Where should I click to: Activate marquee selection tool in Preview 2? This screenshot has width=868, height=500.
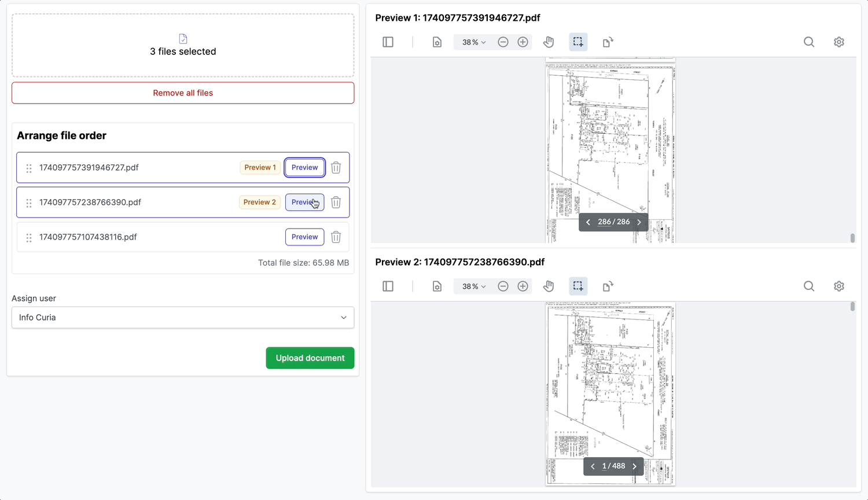[x=578, y=286]
